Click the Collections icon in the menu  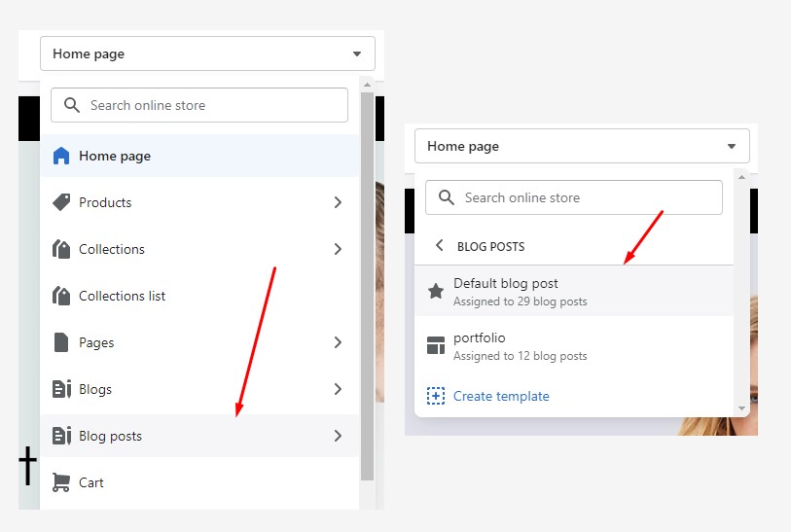(61, 249)
